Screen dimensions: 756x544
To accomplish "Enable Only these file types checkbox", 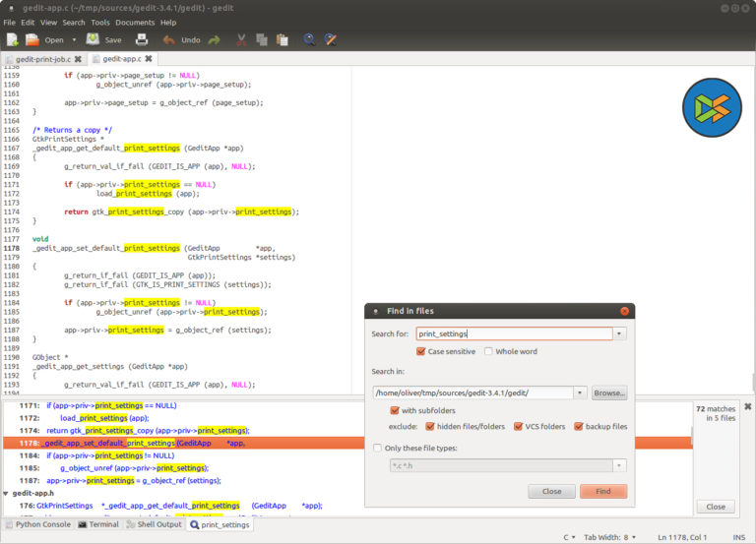I will pos(378,448).
